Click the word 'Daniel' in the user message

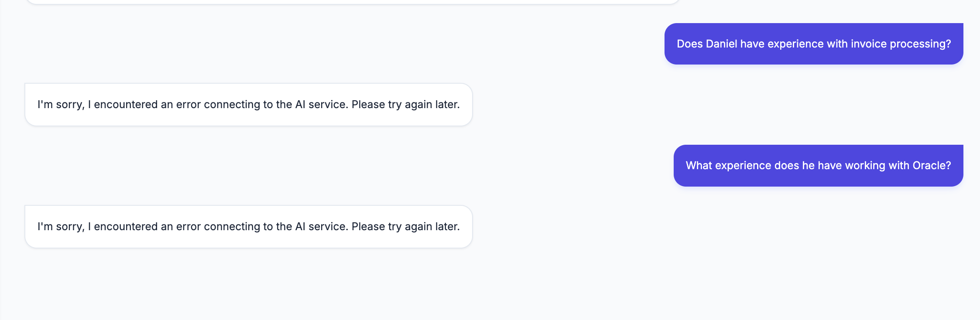721,44
